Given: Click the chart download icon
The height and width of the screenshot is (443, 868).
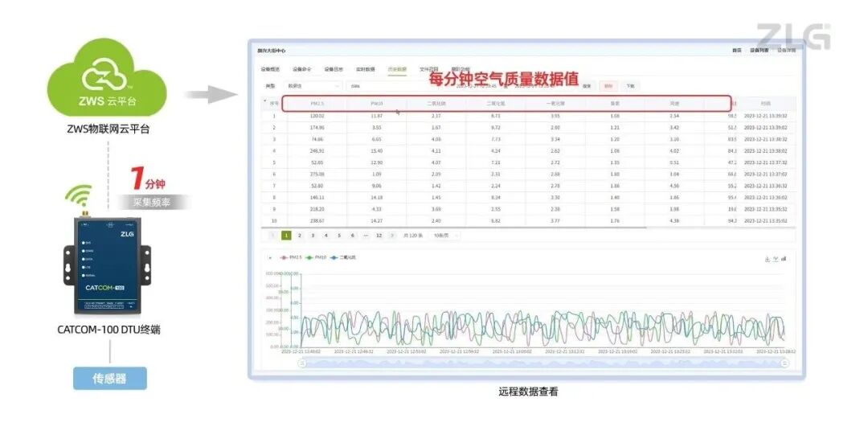Looking at the screenshot, I should coord(767,259).
